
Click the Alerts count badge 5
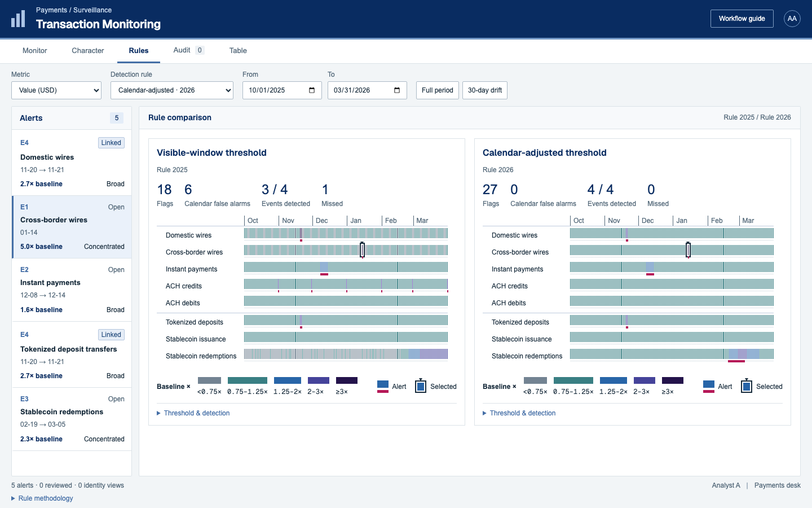point(117,118)
